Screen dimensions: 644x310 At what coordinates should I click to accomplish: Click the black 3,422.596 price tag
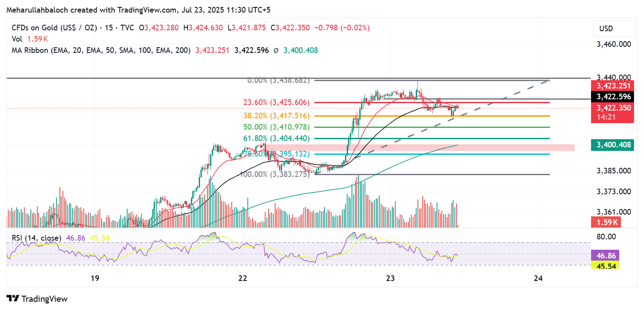coord(612,97)
